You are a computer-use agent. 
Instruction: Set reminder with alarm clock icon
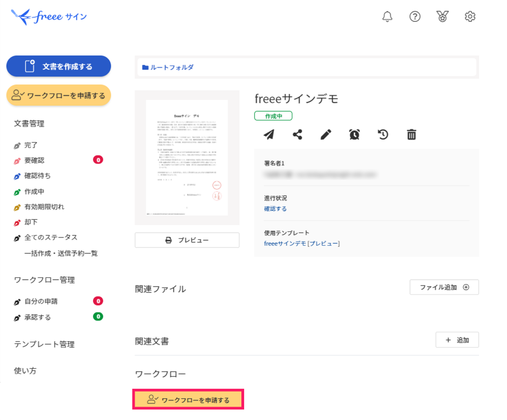pos(354,134)
